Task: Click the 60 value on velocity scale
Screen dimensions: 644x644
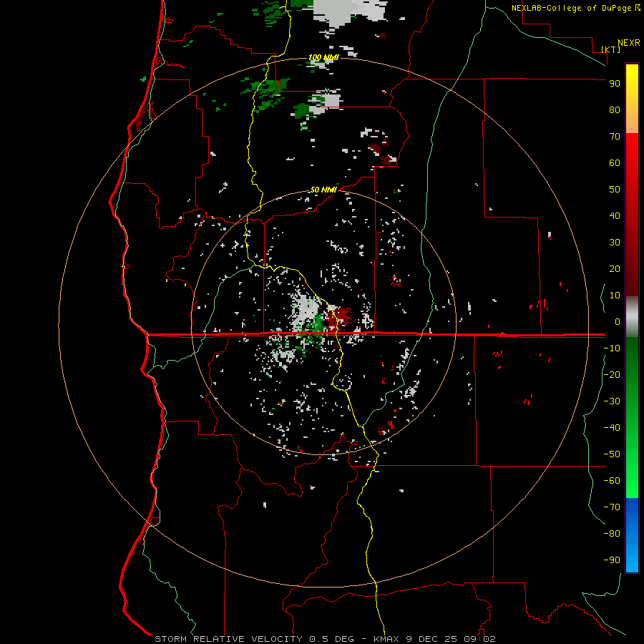Action: click(615, 162)
